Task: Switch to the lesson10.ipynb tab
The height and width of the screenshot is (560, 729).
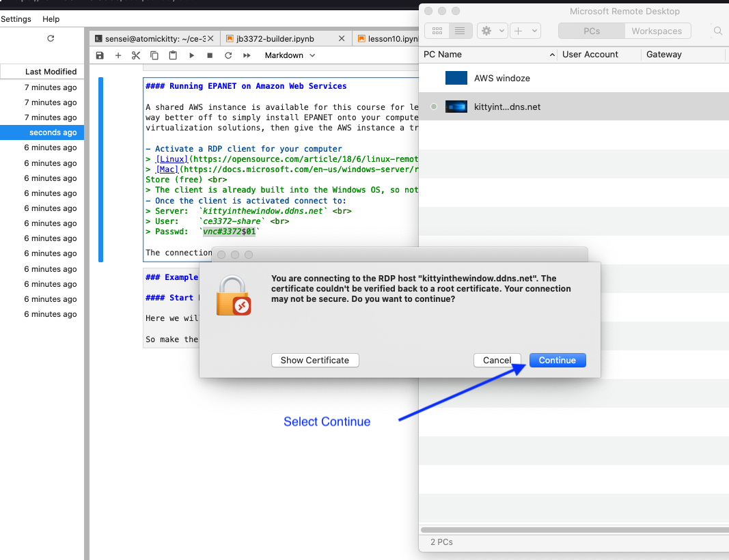Action: [x=387, y=38]
